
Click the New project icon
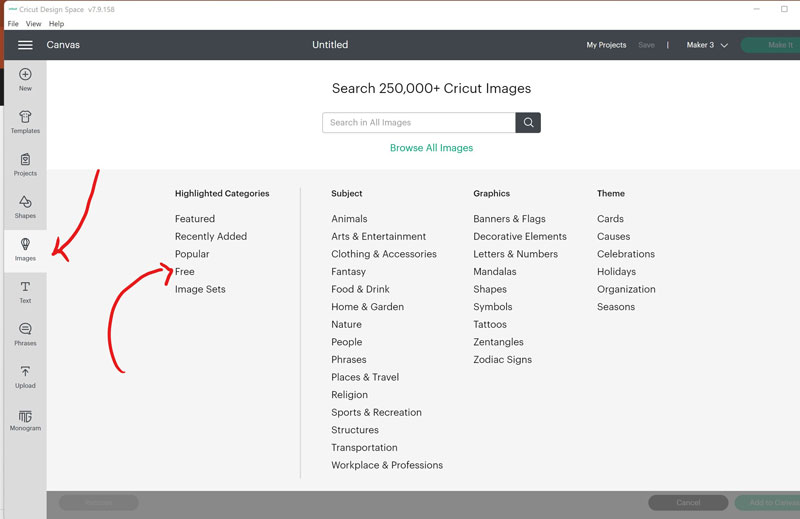click(x=25, y=80)
